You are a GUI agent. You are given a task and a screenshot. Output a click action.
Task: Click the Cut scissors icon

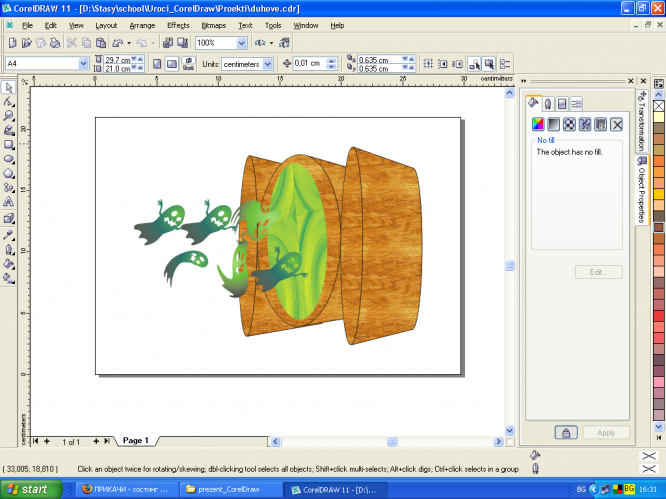coord(72,43)
